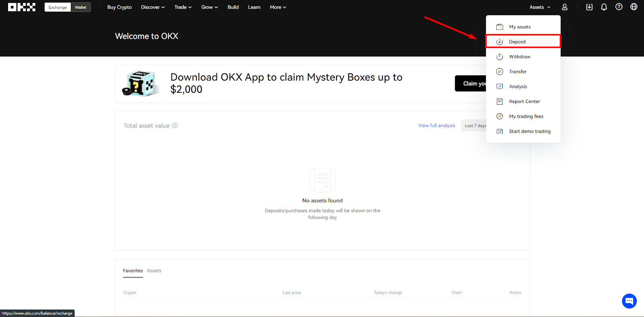The image size is (644, 317).
Task: Select My assets menu entry
Action: [x=523, y=27]
